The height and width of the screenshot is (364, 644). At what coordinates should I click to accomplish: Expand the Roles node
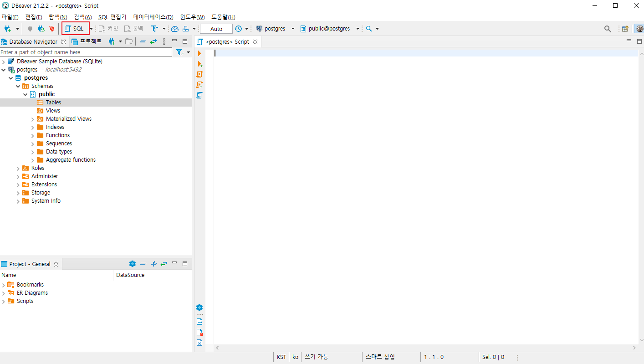tap(18, 168)
